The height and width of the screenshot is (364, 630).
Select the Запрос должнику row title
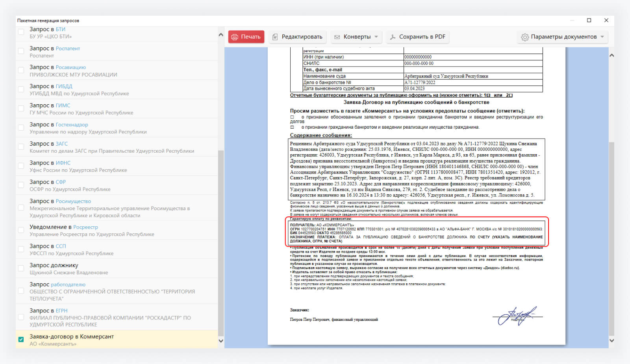(54, 265)
